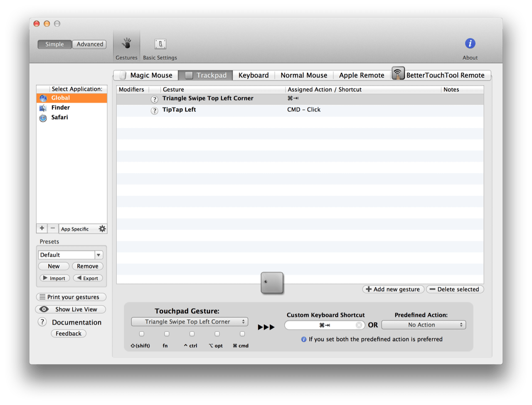Screen dimensions: 532x405
Task: Select the Trackpad tab
Action: 206,75
